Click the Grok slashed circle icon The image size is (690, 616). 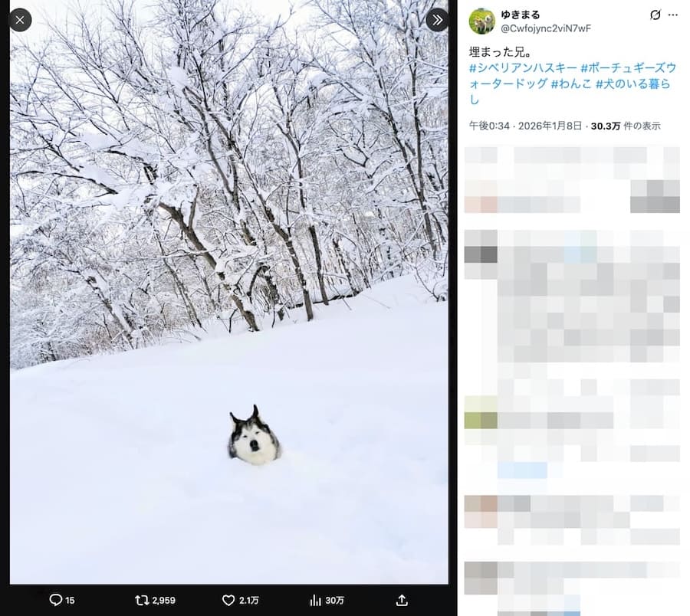[655, 15]
